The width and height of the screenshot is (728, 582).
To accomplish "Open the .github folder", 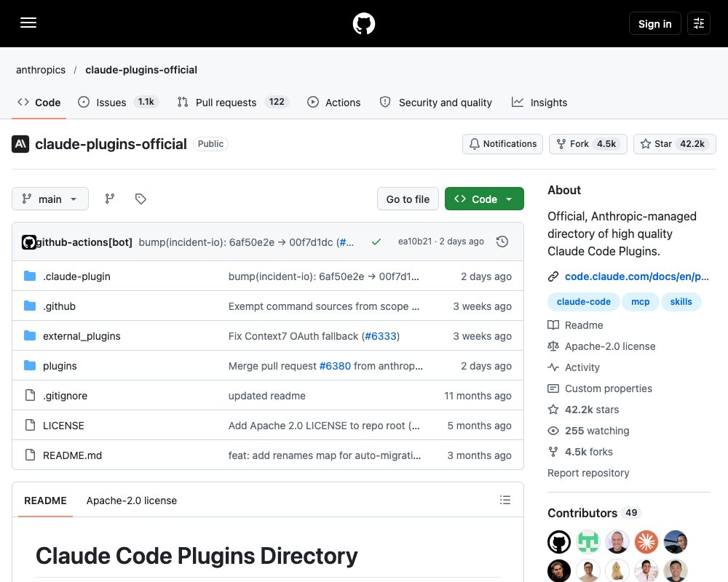I will click(59, 306).
